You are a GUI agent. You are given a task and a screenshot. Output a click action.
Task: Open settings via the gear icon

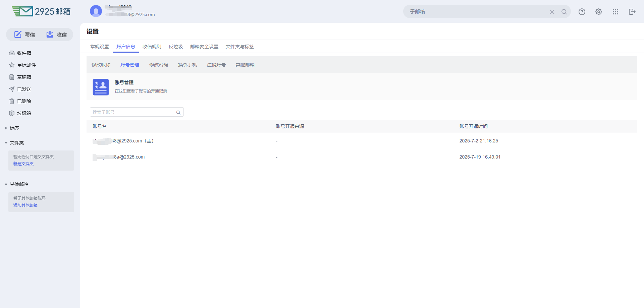point(599,12)
